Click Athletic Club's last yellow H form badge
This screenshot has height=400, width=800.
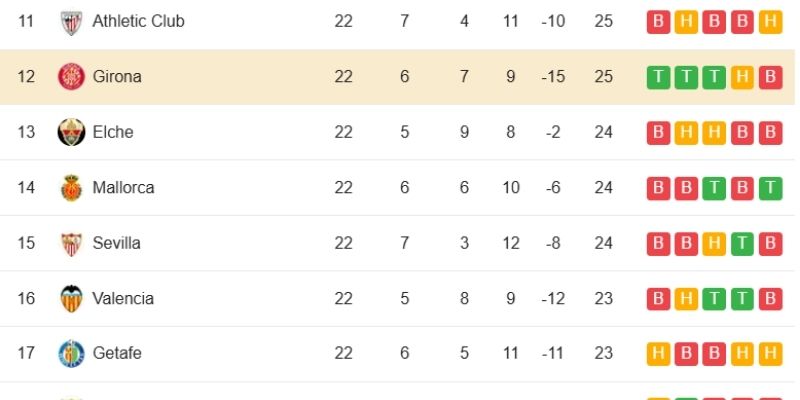coord(770,21)
